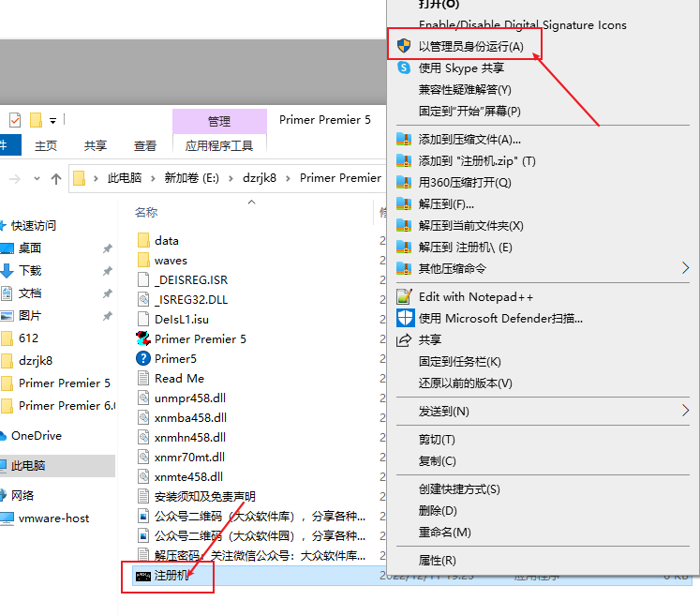Click the Microsoft Defender shield icon
Viewport: 700px width, 616px height.
pyautogui.click(x=405, y=318)
